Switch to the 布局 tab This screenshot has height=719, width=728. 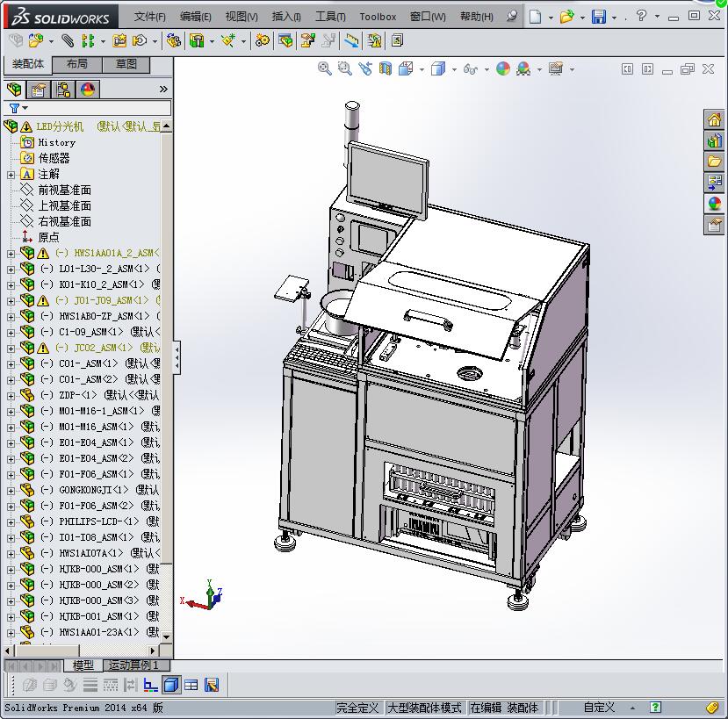tap(77, 64)
